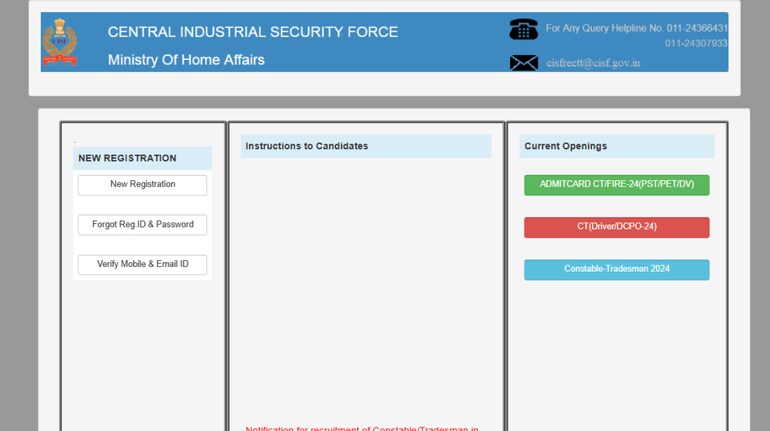Viewport: 770px width, 431px height.
Task: Click the cisfrectt@cisf.gov.in email address
Action: (x=593, y=63)
